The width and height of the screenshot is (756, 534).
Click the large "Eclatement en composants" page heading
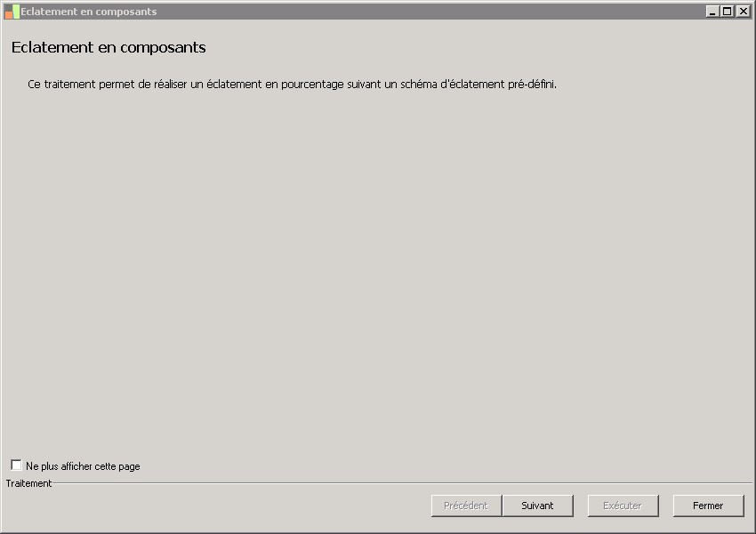coord(109,47)
